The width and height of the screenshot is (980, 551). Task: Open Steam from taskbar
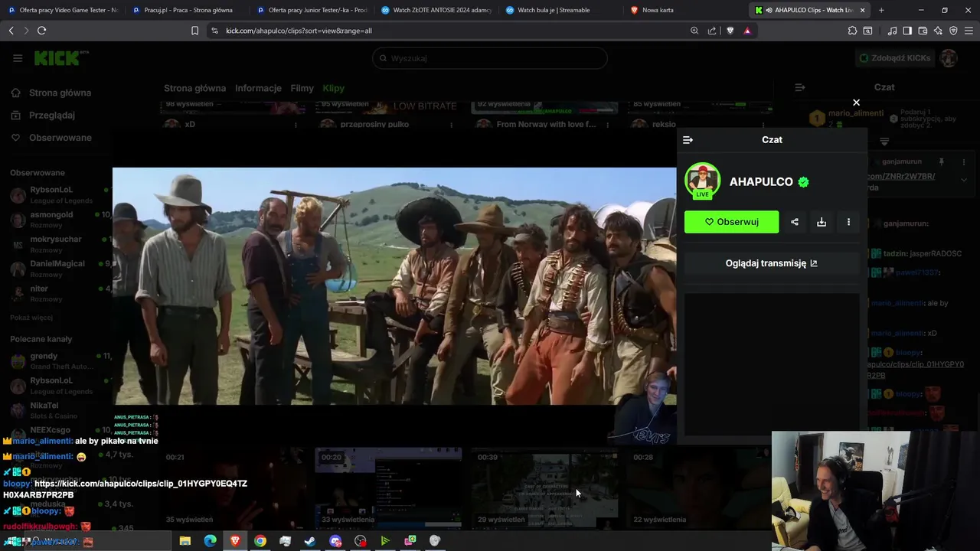310,541
